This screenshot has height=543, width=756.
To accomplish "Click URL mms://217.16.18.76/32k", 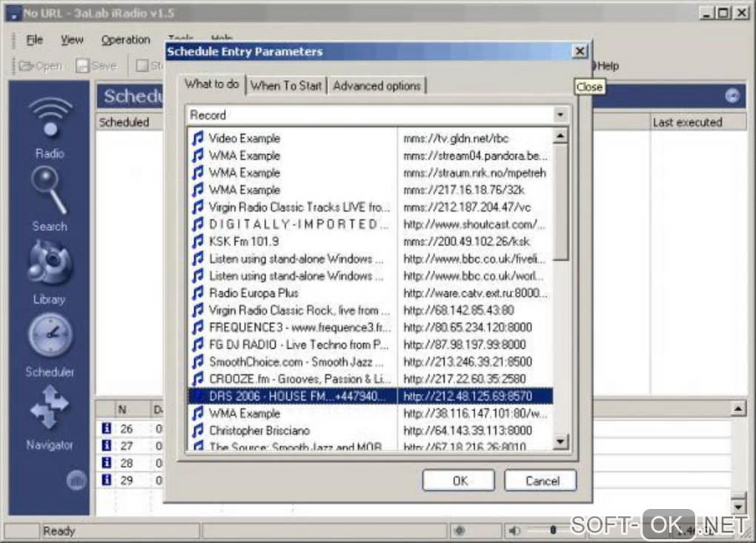I will [464, 190].
